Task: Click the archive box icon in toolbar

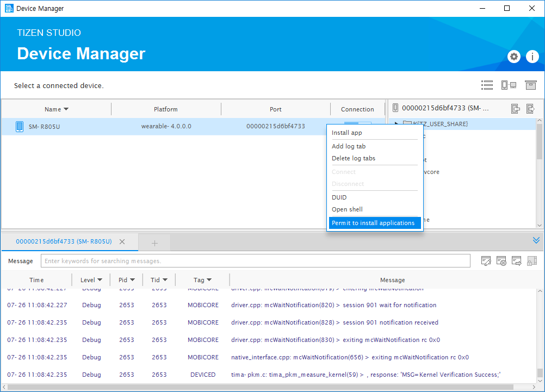Action: (x=530, y=85)
